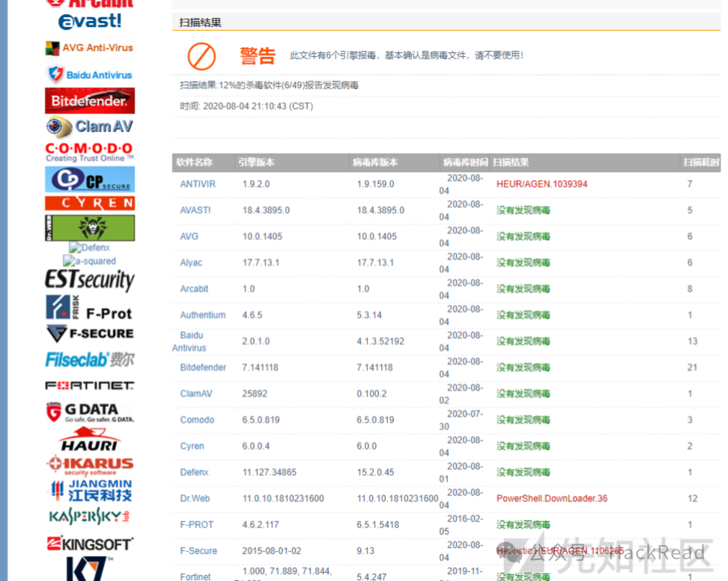The width and height of the screenshot is (728, 581).
Task: Click the CP Secure logo
Action: click(x=90, y=179)
